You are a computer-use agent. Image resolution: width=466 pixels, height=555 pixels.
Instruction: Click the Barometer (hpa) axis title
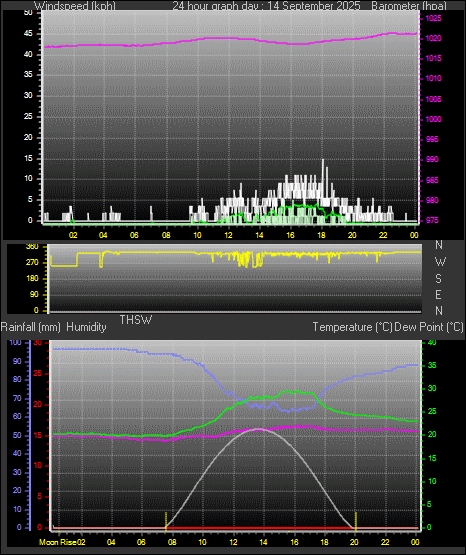[409, 6]
